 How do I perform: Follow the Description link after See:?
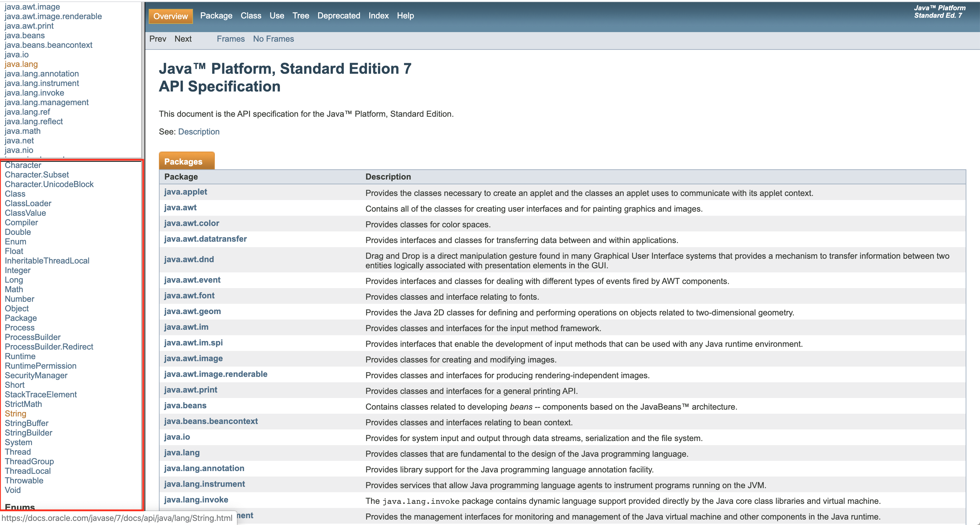(198, 132)
